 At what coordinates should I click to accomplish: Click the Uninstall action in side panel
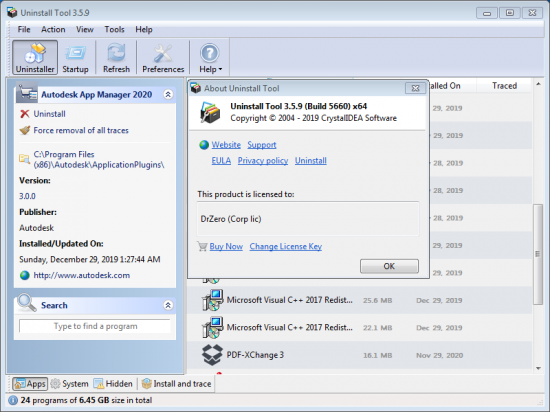click(x=49, y=114)
